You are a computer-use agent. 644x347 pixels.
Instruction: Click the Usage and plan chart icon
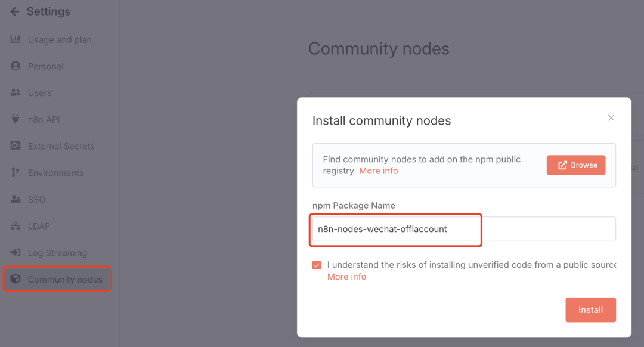(x=16, y=39)
